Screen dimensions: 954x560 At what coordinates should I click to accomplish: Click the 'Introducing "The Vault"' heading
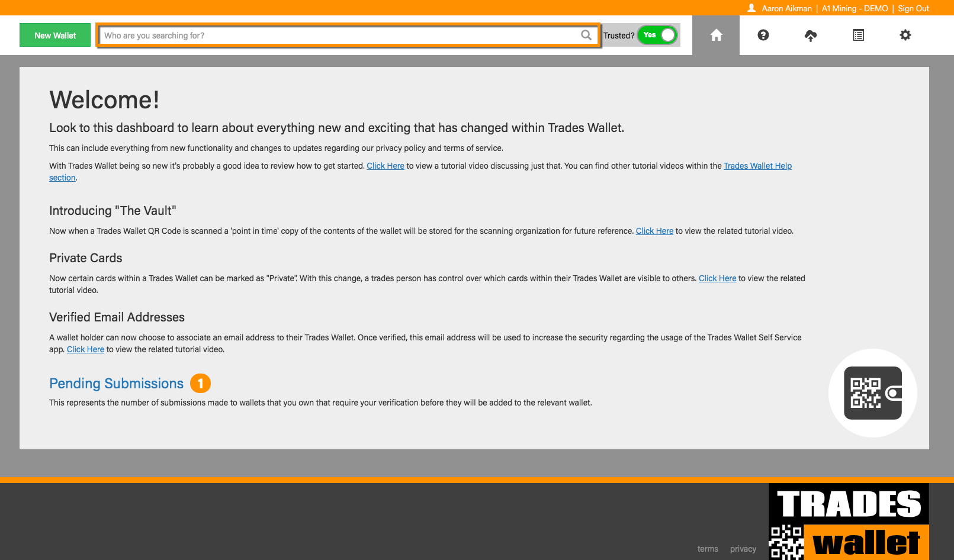coord(113,211)
